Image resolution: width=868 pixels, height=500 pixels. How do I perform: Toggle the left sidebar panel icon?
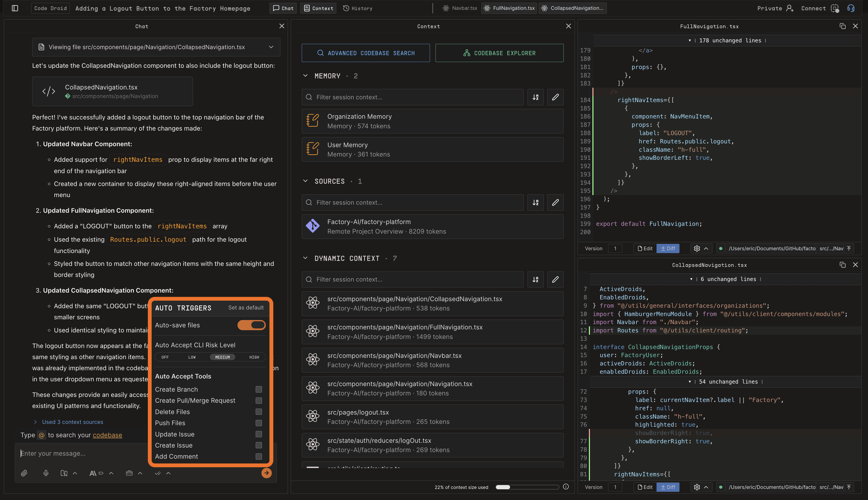pos(15,8)
